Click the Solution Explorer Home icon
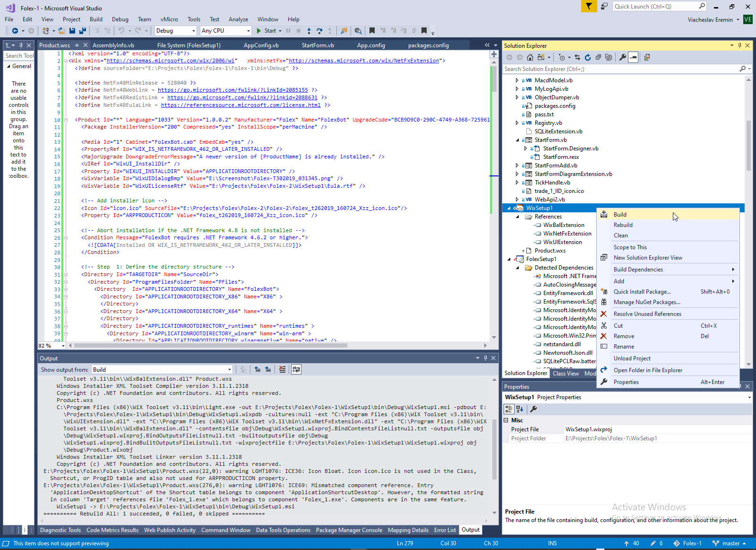Viewport: 756px width, 550px height. click(x=530, y=57)
